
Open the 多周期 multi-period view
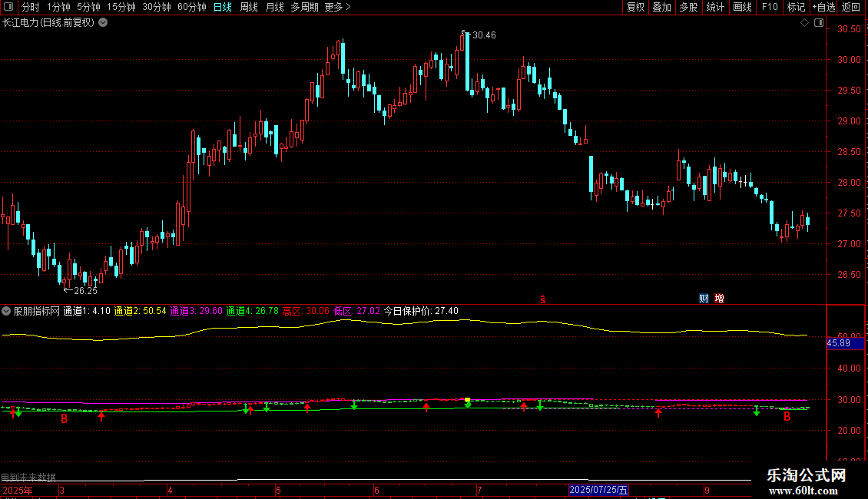click(304, 7)
